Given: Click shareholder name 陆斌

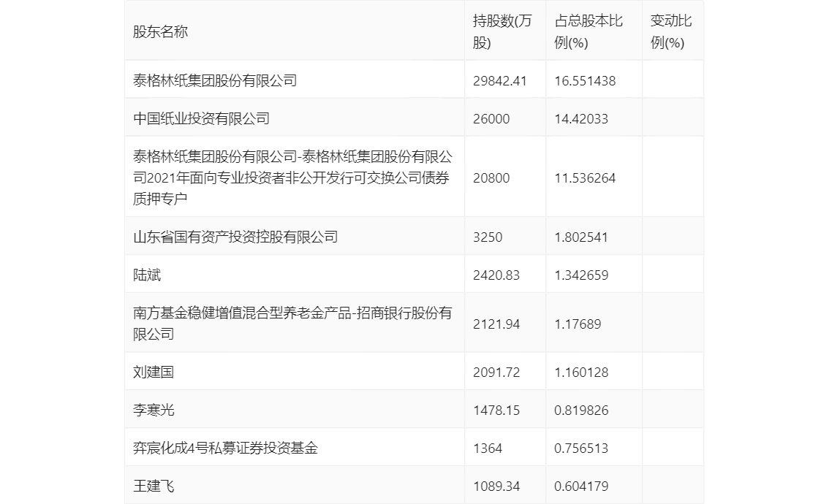Looking at the screenshot, I should coord(145,273).
